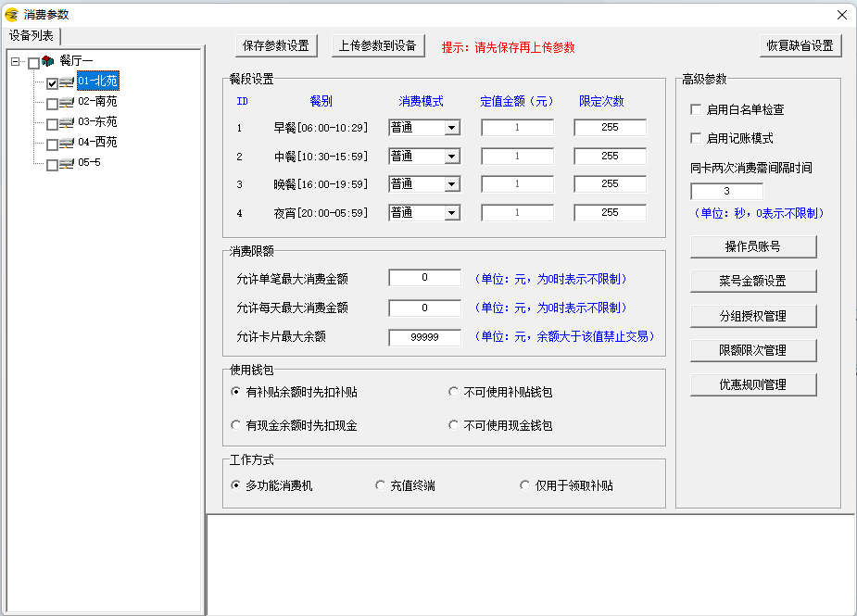Click 晚餐 限定次数 field
Viewport: 857px width, 616px height.
[x=610, y=184]
